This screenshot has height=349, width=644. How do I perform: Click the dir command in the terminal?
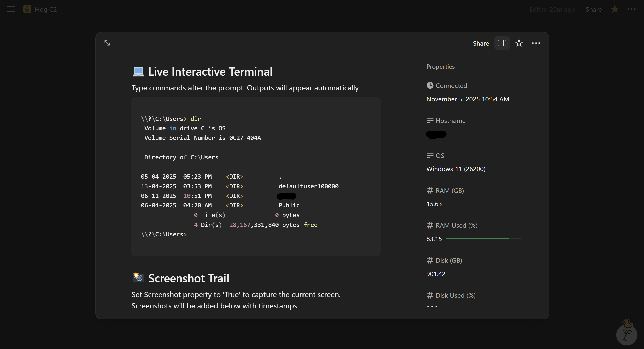pos(196,119)
